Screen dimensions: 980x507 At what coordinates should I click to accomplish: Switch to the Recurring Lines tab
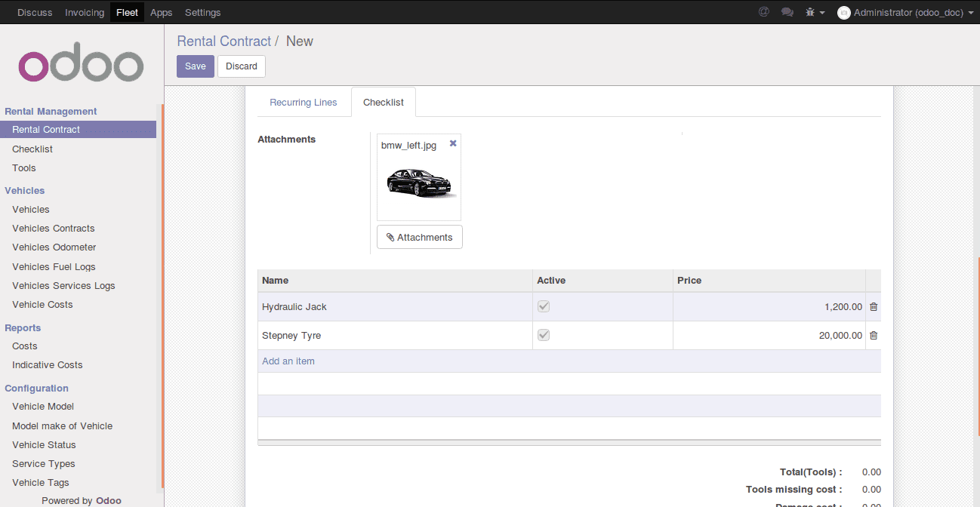(x=304, y=103)
